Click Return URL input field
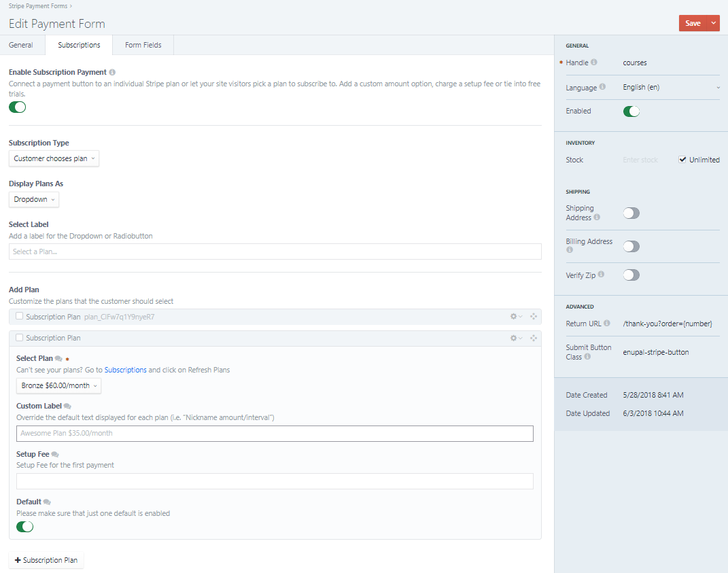This screenshot has height=573, width=728. pyautogui.click(x=671, y=324)
